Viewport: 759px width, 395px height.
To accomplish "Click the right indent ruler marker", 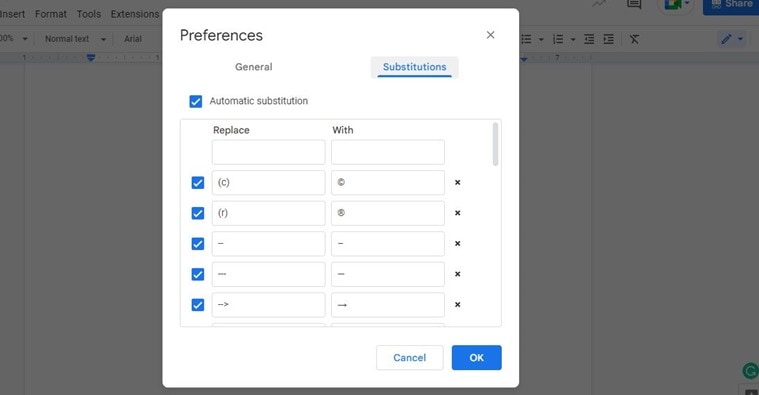I will (524, 59).
